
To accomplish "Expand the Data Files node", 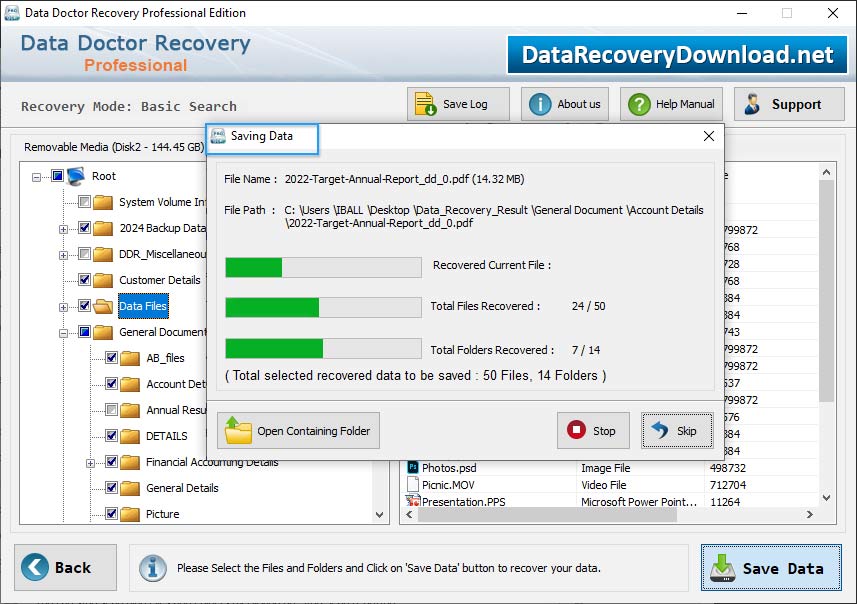I will (x=63, y=307).
